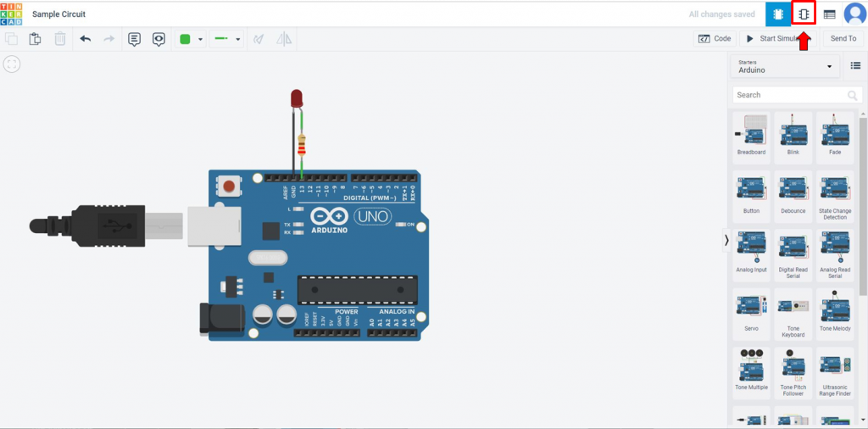Image resolution: width=868 pixels, height=429 pixels.
Task: Open the component list view
Action: click(x=829, y=15)
